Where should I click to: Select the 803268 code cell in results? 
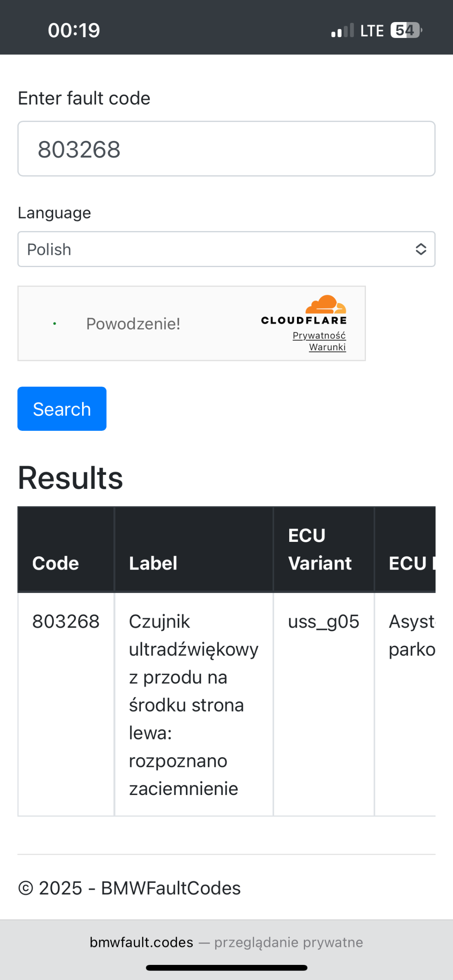[x=66, y=621]
